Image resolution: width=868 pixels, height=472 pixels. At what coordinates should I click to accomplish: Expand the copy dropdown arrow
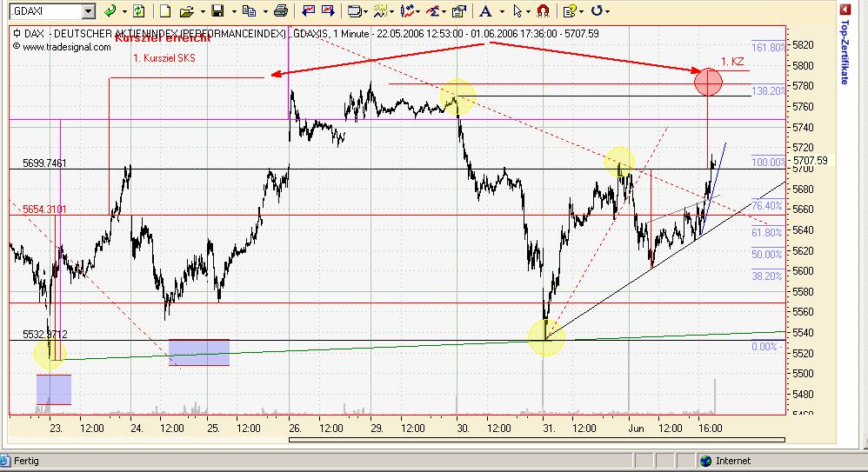tap(265, 11)
